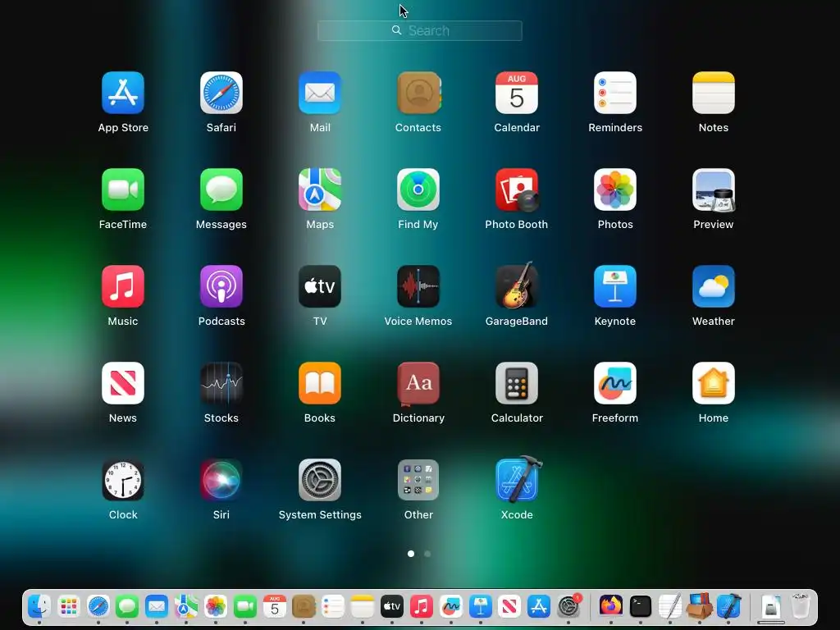The width and height of the screenshot is (840, 630).
Task: Open TextEdit from the Dock
Action: tap(670, 606)
